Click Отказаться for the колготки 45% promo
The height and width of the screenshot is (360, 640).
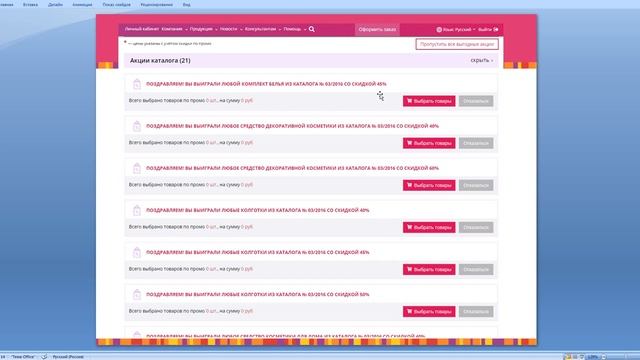476,269
